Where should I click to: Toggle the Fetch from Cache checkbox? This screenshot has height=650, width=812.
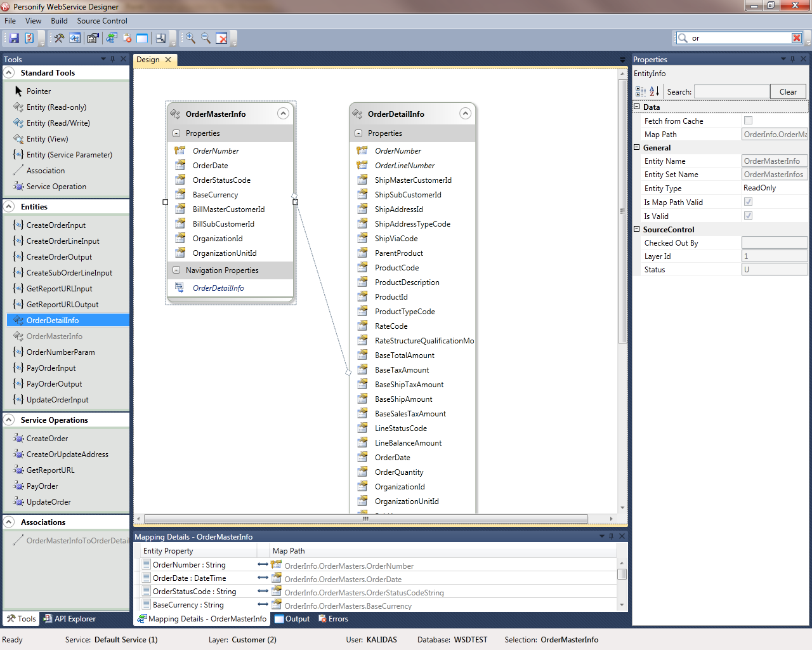[x=748, y=121]
